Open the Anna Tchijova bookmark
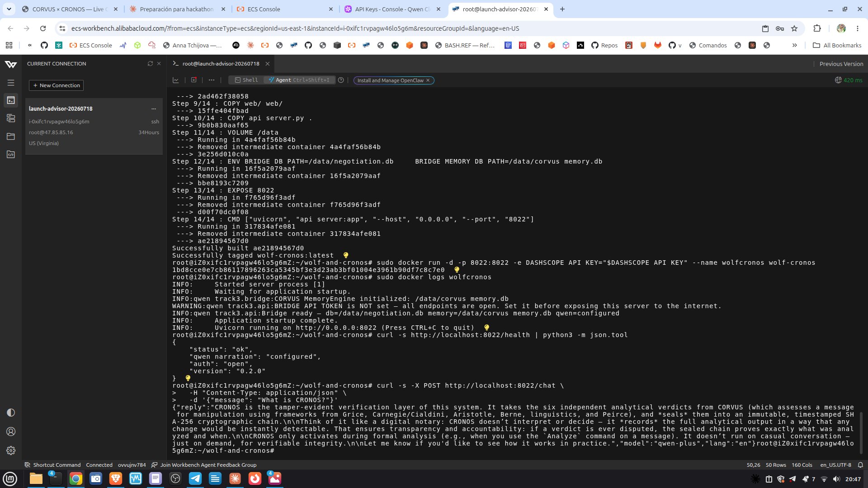868x488 pixels. (193, 45)
